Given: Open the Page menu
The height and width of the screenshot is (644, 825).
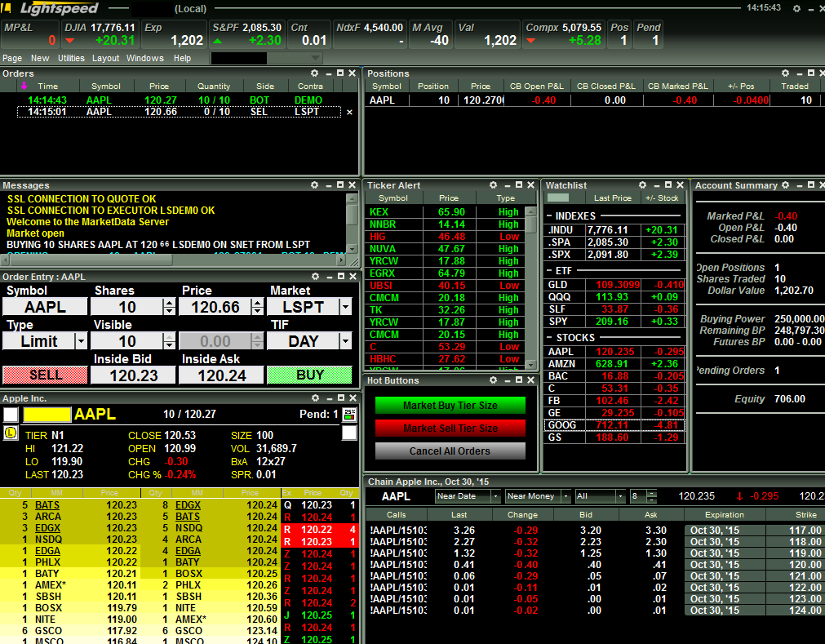Looking at the screenshot, I should pyautogui.click(x=12, y=58).
